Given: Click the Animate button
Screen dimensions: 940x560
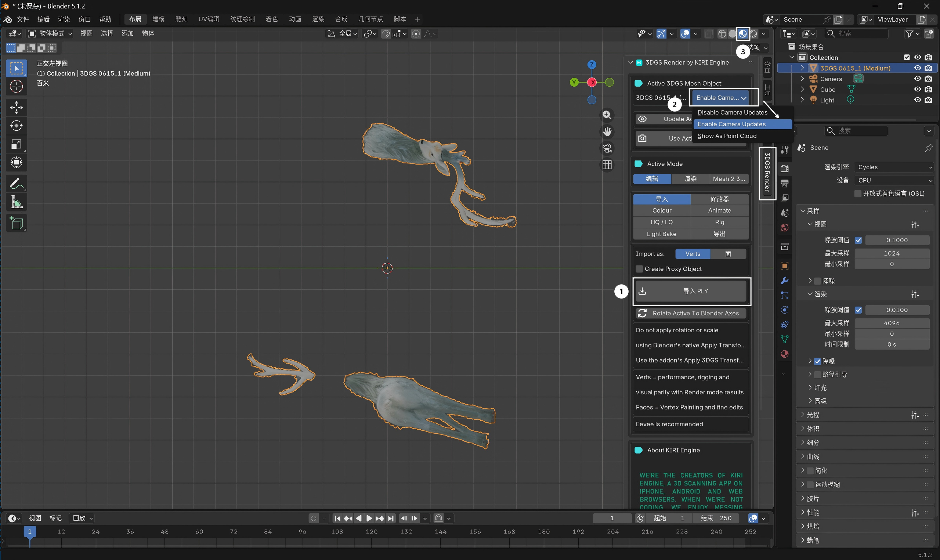Looking at the screenshot, I should coord(720,210).
